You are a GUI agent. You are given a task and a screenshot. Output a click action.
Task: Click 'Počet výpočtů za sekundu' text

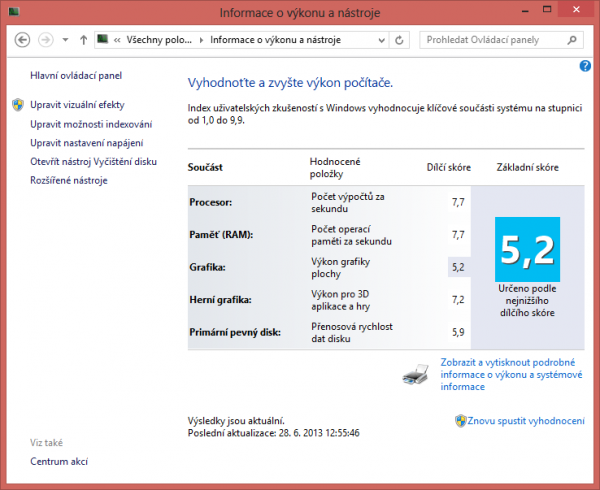coord(348,203)
